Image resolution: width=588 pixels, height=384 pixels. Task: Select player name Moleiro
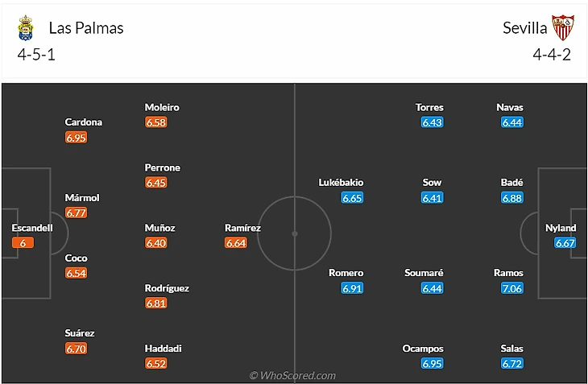(162, 107)
